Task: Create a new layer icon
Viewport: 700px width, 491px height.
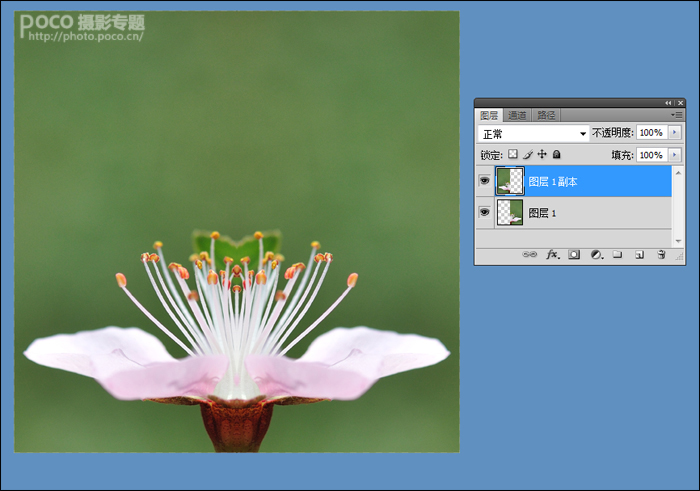Action: click(639, 254)
